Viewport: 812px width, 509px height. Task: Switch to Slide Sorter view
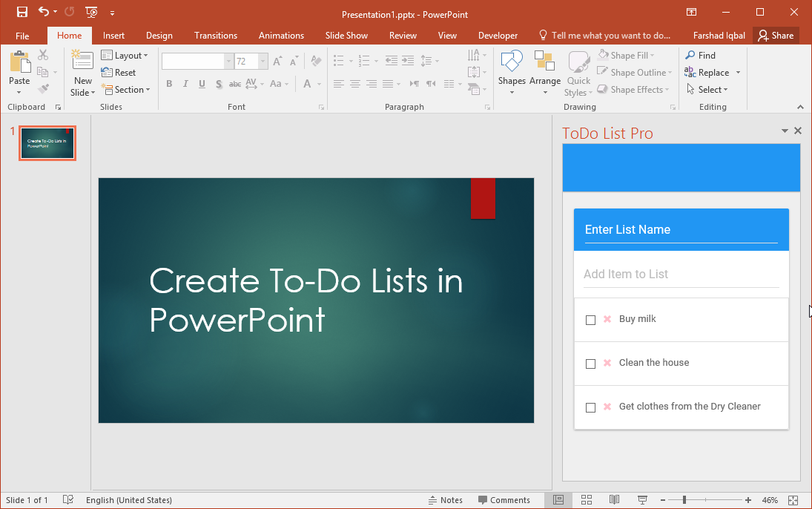click(586, 500)
